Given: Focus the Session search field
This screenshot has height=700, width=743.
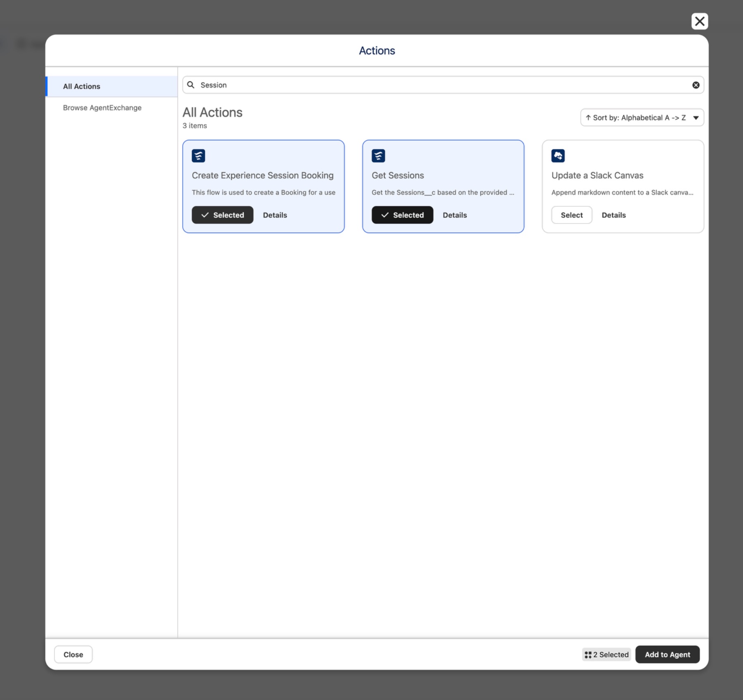Looking at the screenshot, I should [x=443, y=85].
